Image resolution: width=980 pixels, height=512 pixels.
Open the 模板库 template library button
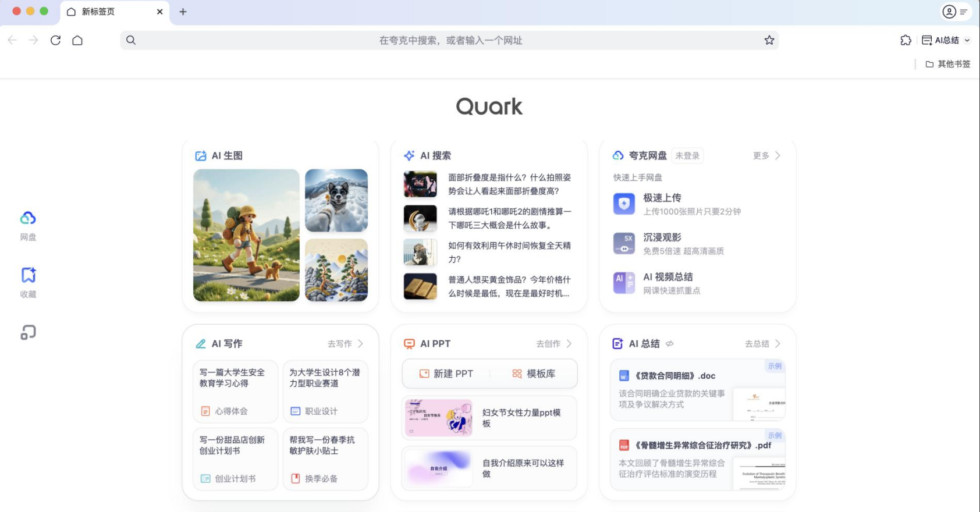pos(534,374)
